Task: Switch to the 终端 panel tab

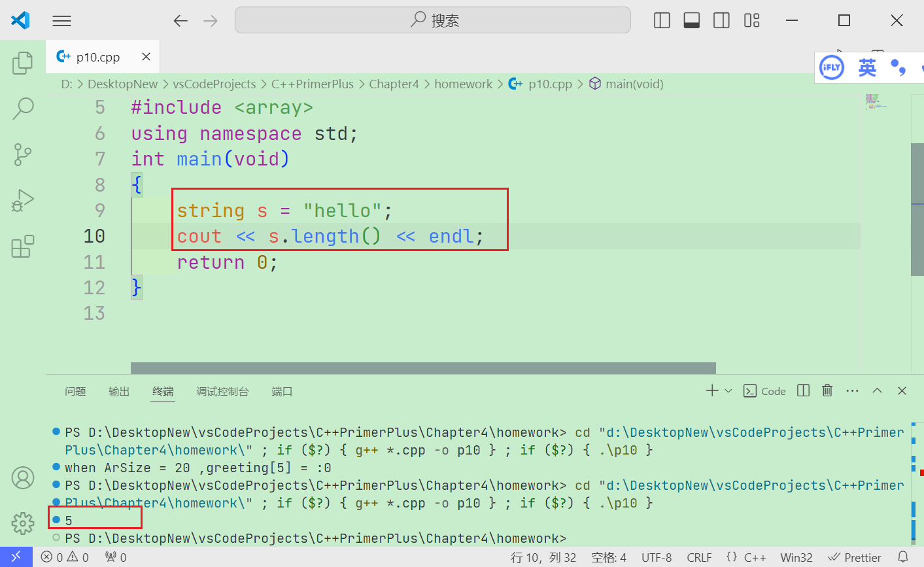Action: [x=163, y=391]
